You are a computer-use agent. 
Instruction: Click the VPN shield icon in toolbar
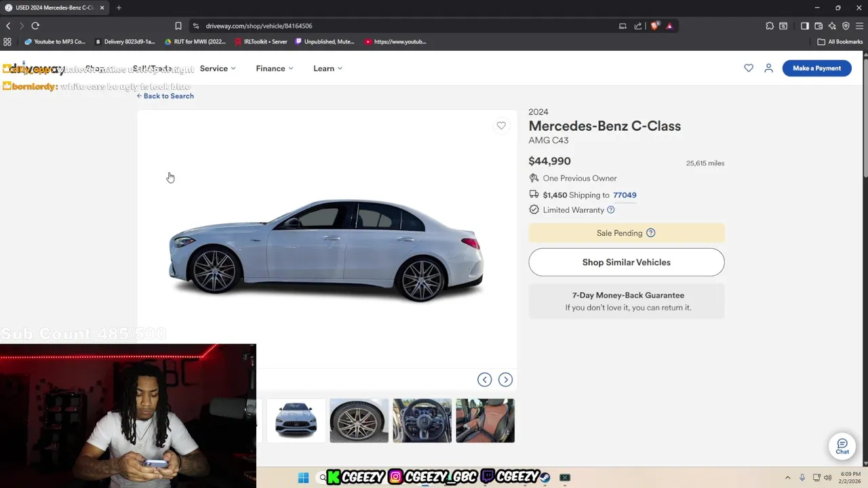point(846,26)
